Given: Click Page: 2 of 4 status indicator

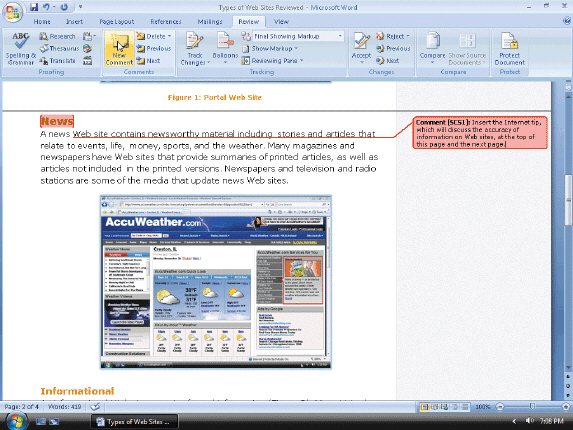Looking at the screenshot, I should [x=21, y=407].
